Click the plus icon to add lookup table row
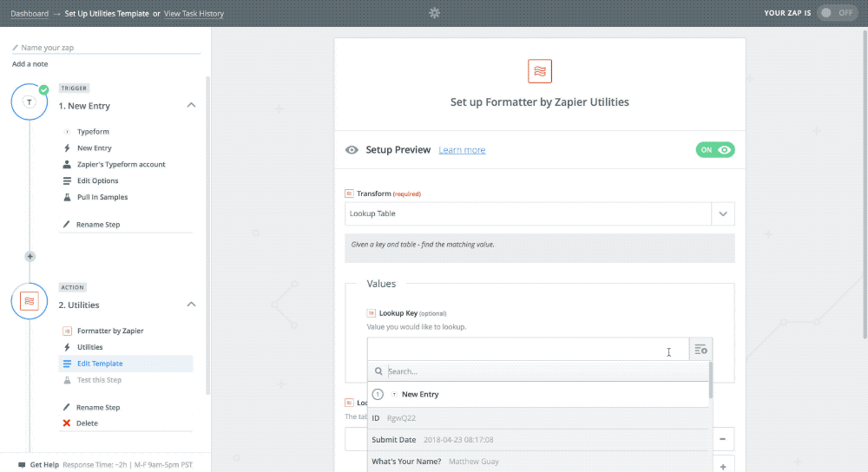 pyautogui.click(x=723, y=467)
